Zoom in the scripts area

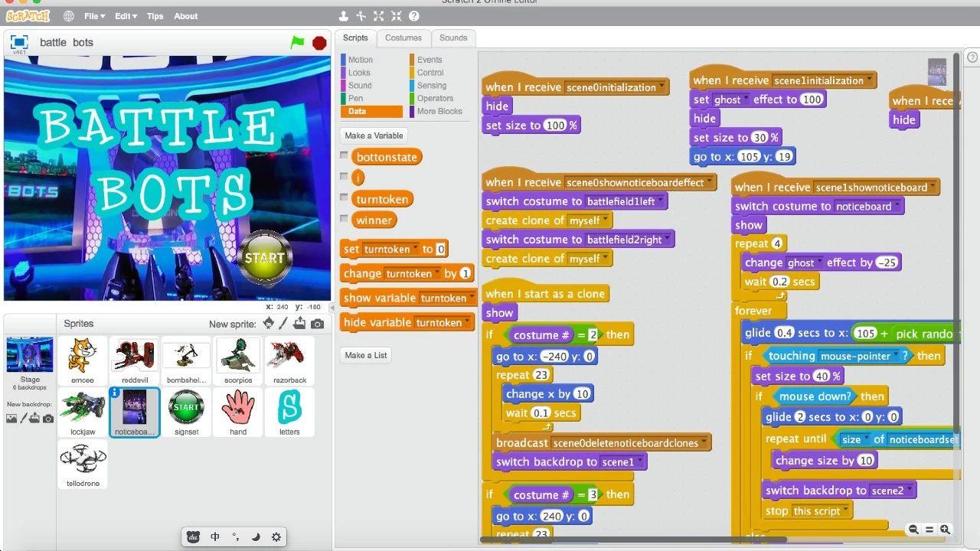pyautogui.click(x=946, y=530)
